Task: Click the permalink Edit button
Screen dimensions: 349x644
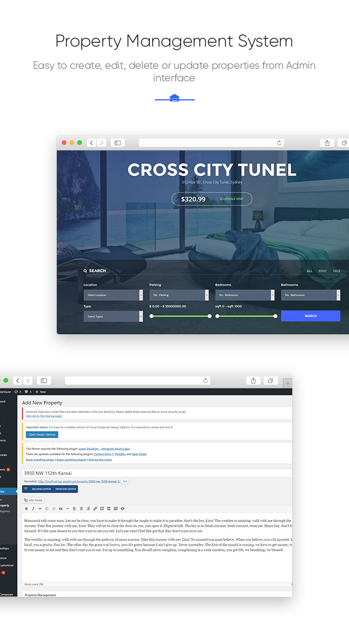Action: tap(125, 481)
